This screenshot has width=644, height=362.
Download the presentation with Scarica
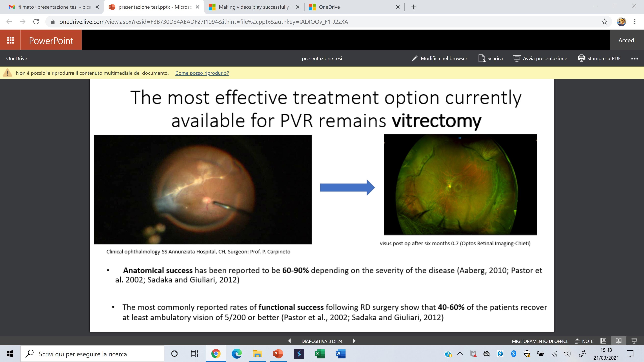pyautogui.click(x=490, y=58)
